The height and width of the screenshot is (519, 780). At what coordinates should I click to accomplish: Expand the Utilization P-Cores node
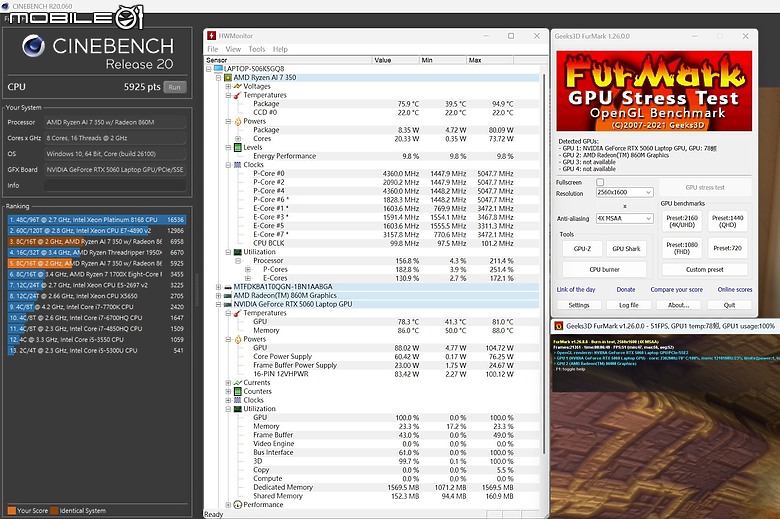[x=248, y=269]
